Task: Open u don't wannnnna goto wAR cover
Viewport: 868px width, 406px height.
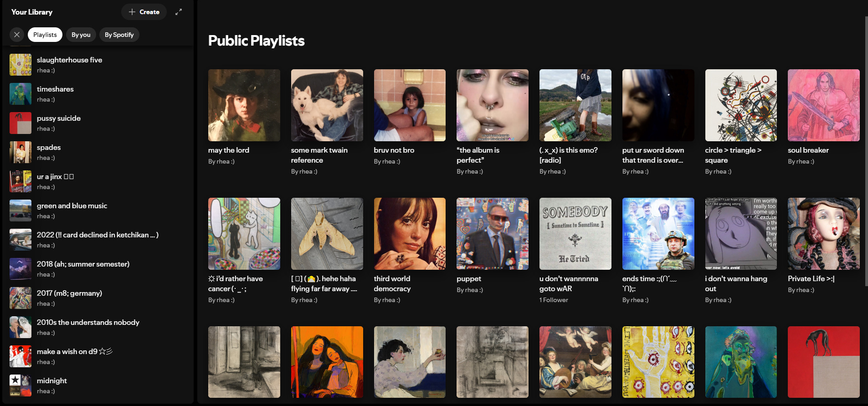Action: point(575,234)
